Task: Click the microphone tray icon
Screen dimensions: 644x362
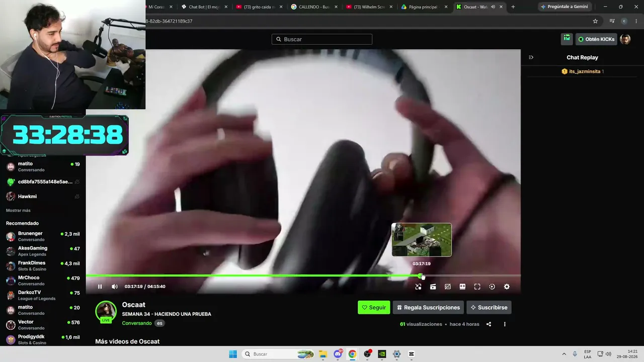Action: pyautogui.click(x=575, y=354)
